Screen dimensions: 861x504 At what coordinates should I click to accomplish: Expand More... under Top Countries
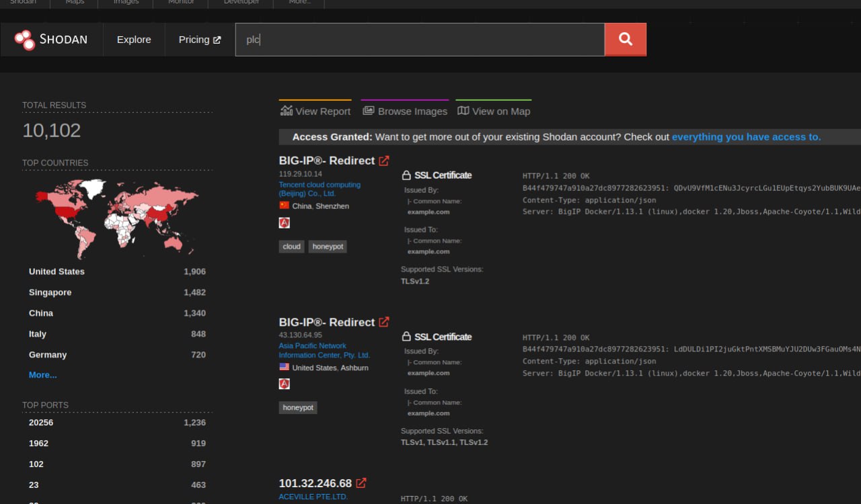click(x=43, y=375)
